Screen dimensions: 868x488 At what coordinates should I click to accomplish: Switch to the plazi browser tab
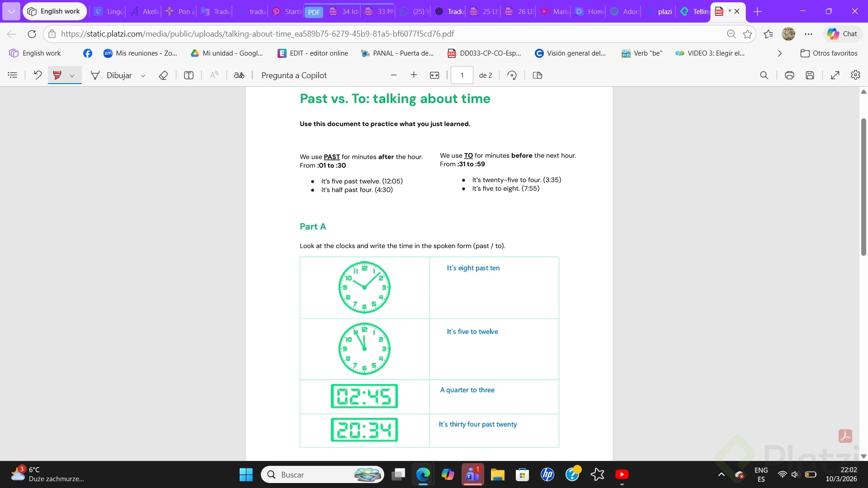point(659,11)
